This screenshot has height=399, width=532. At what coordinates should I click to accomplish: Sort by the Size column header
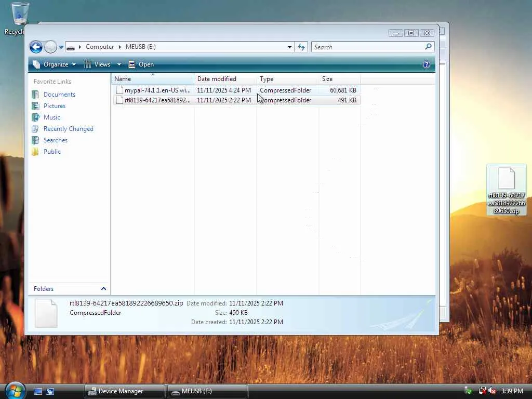pyautogui.click(x=340, y=79)
